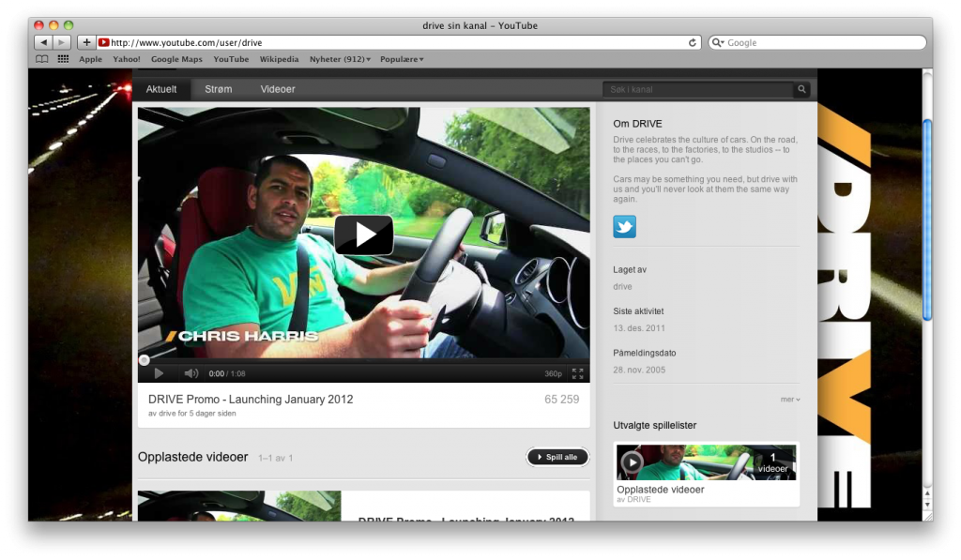Viewport: 961px width, 560px height.
Task: Click the '28. nov. 2005' signup date
Action: tap(638, 371)
